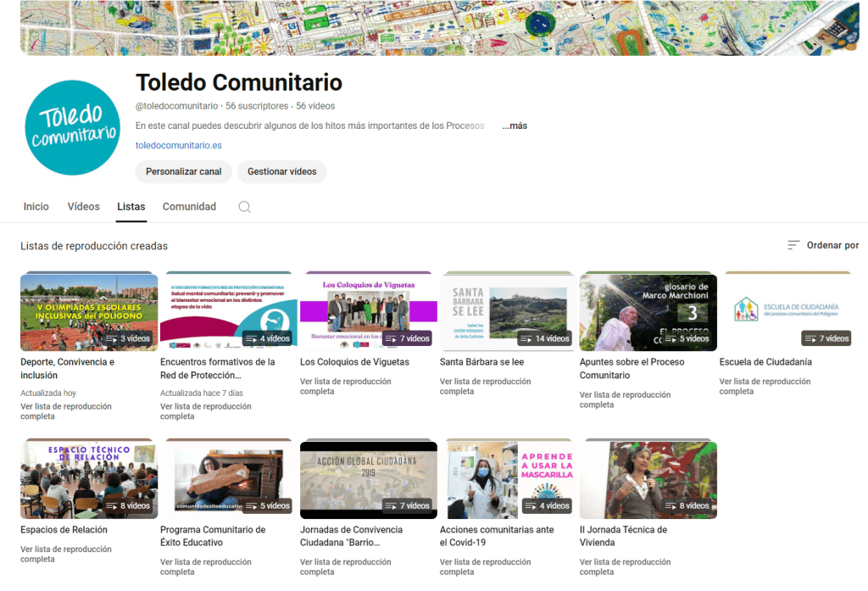Click the Los Coloquios de Viguetas title
This screenshot has width=868, height=591.
click(x=355, y=362)
